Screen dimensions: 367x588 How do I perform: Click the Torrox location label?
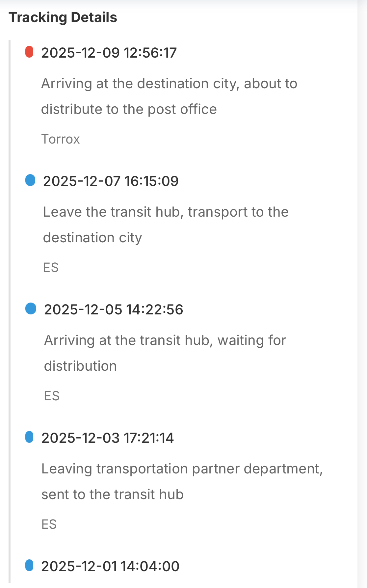(x=61, y=139)
